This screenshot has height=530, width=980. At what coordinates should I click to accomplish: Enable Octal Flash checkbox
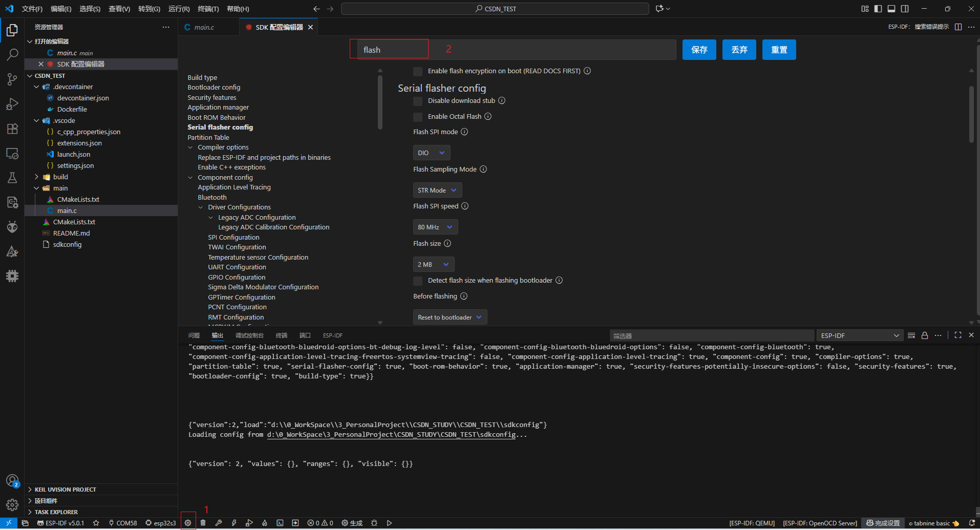(418, 117)
